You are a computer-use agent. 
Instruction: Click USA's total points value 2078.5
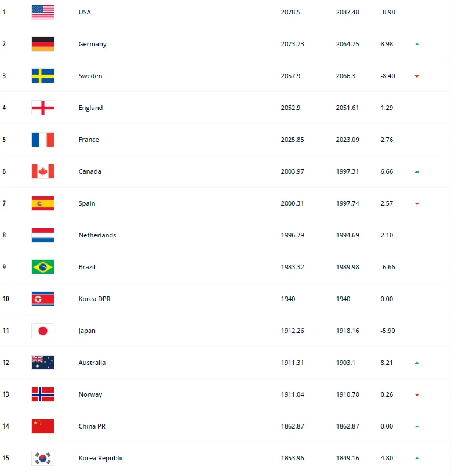coord(290,12)
